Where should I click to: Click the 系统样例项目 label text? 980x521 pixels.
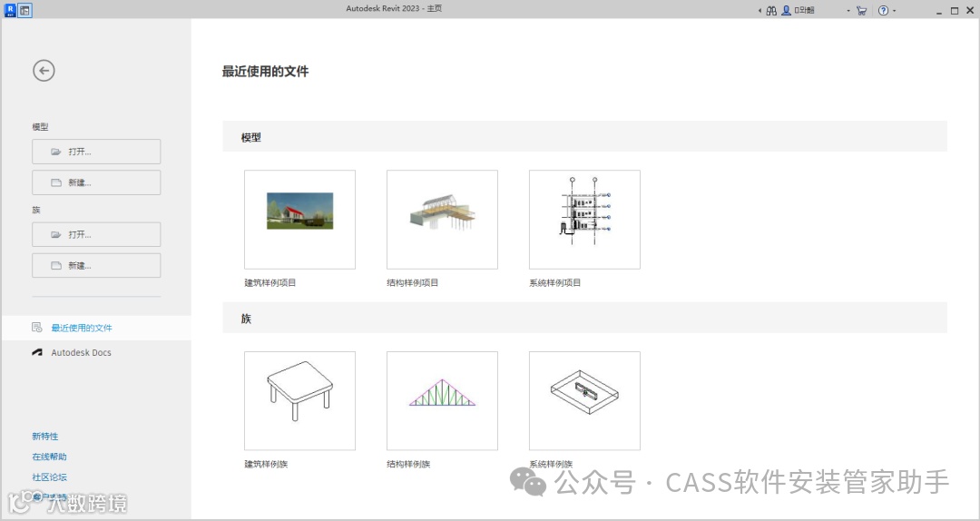555,282
